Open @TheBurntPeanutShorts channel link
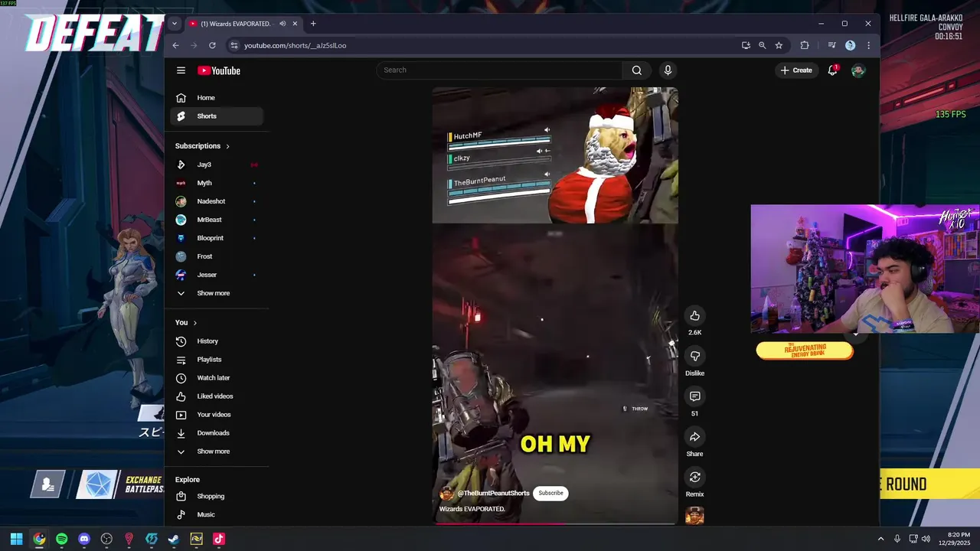This screenshot has height=551, width=980. [493, 494]
